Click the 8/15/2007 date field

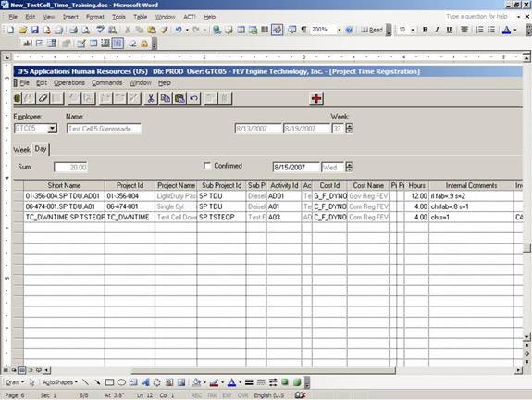(x=296, y=167)
